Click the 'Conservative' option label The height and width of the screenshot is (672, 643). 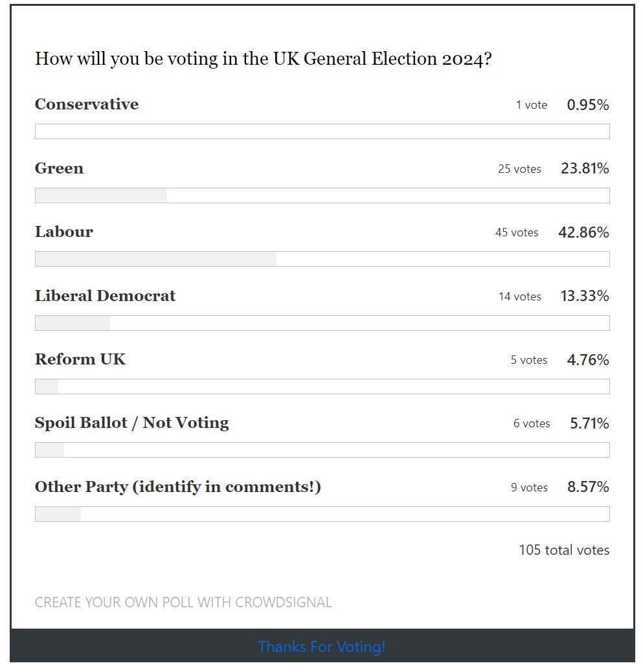pos(87,104)
